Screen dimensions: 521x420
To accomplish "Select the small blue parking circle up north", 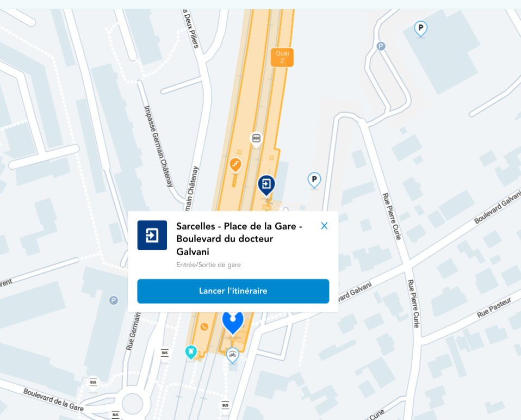I will 381,46.
